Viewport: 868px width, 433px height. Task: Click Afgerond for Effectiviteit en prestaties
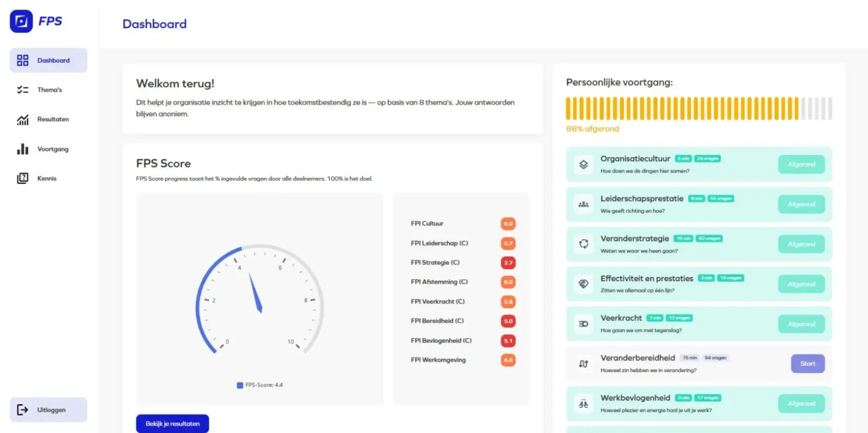tap(801, 284)
